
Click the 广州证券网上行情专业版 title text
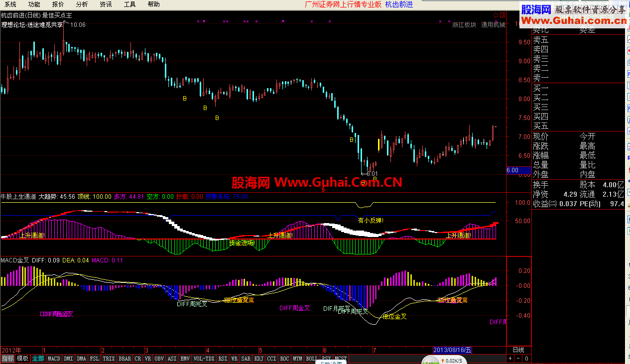tap(343, 4)
